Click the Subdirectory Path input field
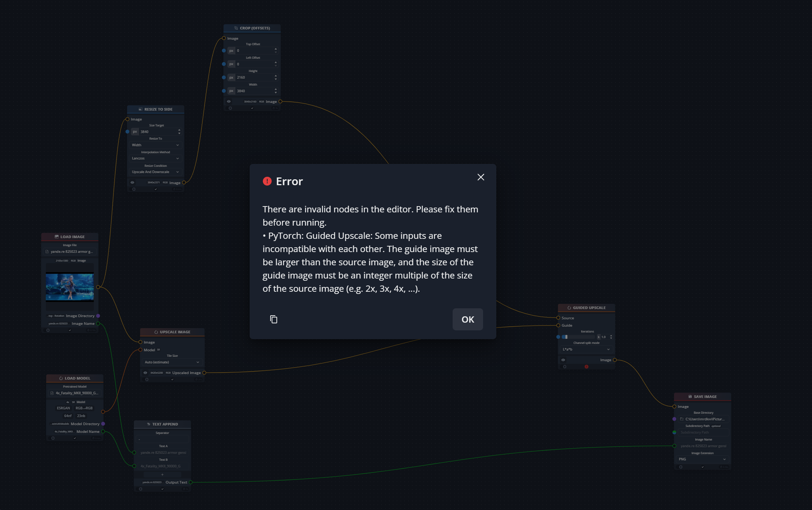 pyautogui.click(x=703, y=432)
